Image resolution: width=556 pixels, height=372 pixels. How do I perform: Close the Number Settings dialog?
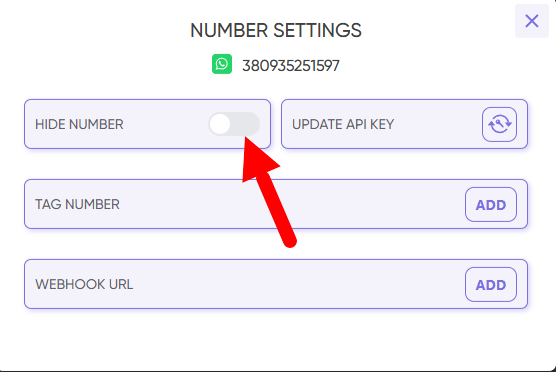(532, 21)
